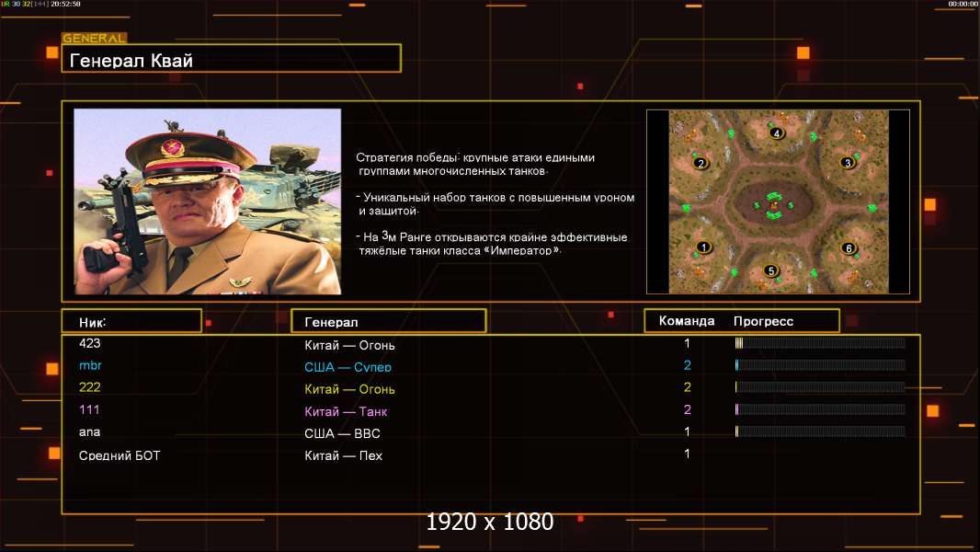Viewport: 980px width, 552px height.
Task: Select start position 4 on the map
Action: [776, 132]
